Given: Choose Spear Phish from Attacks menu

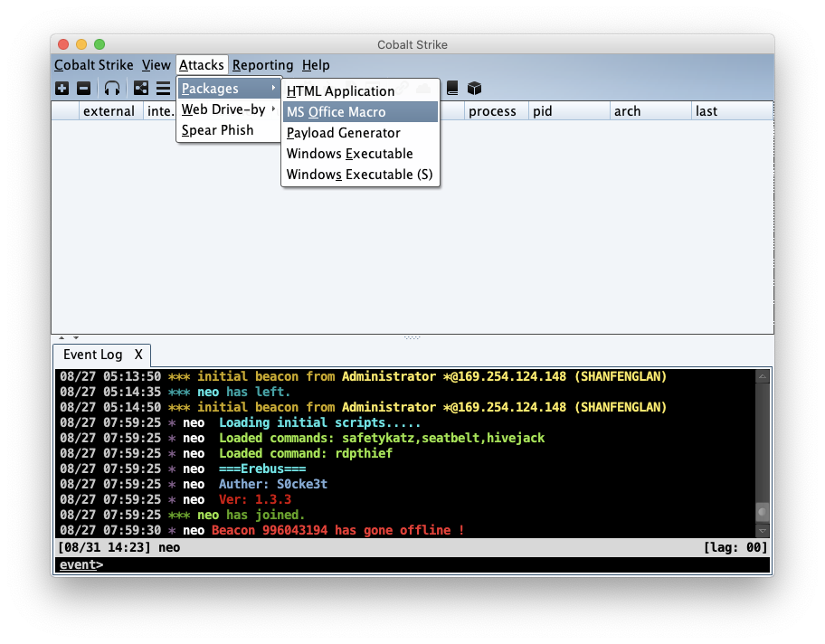Looking at the screenshot, I should click(229, 130).
